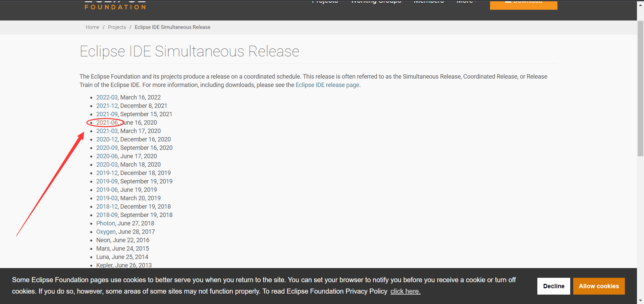
Task: Open the 2021-09 release link
Action: point(107,114)
